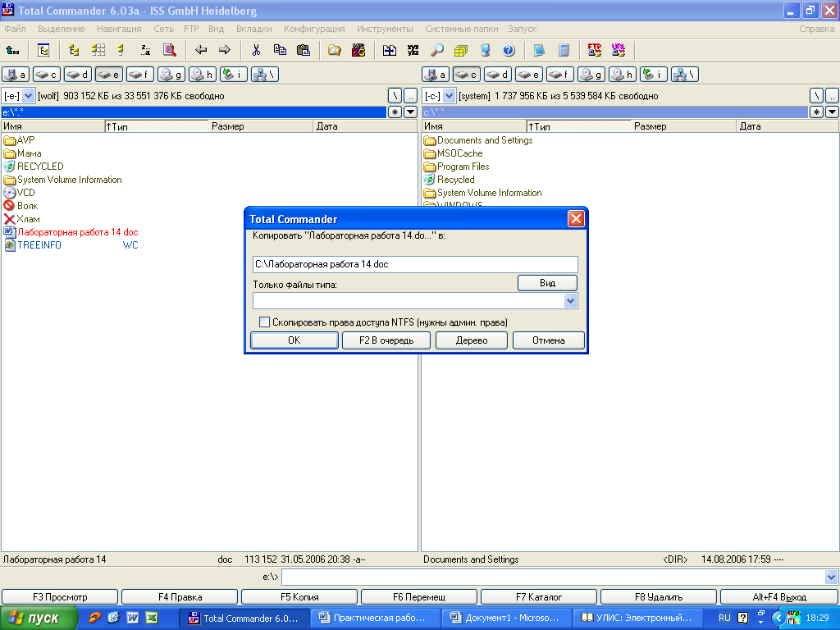Screen dimensions: 840x630
Task: Click the directory tree toolbar icon
Action: tap(43, 50)
